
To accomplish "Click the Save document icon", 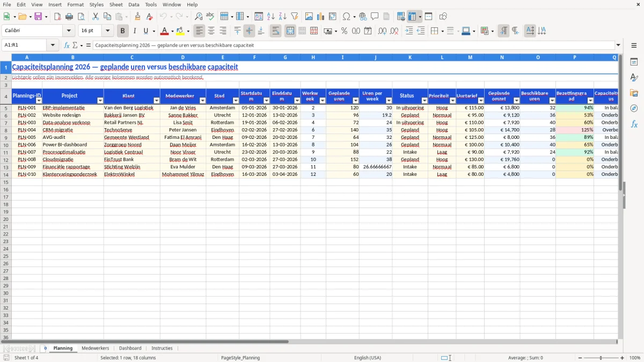I will coord(38,17).
